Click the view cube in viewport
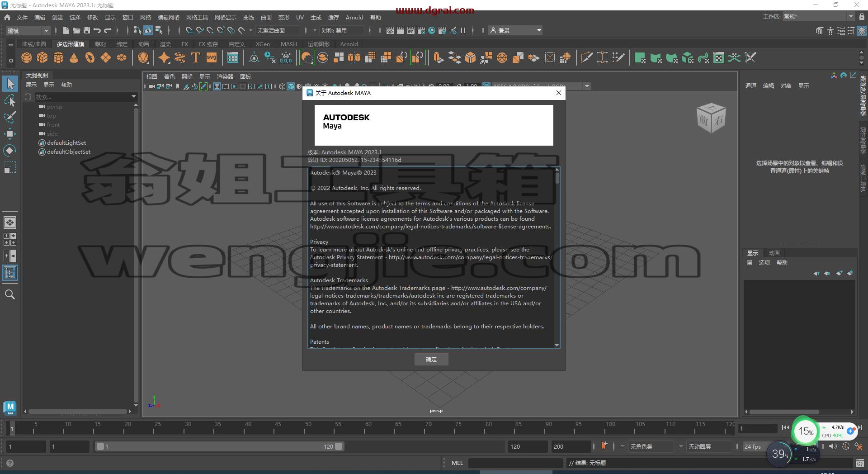Image resolution: width=868 pixels, height=474 pixels. coord(711,118)
